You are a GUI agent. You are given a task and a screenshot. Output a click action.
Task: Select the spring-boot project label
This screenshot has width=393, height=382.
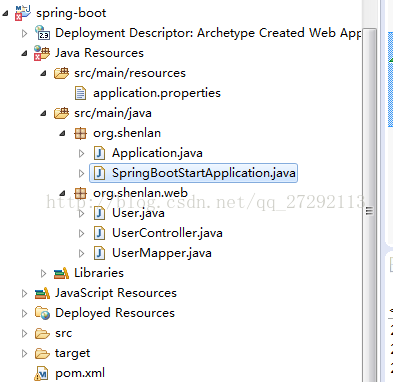(x=71, y=13)
